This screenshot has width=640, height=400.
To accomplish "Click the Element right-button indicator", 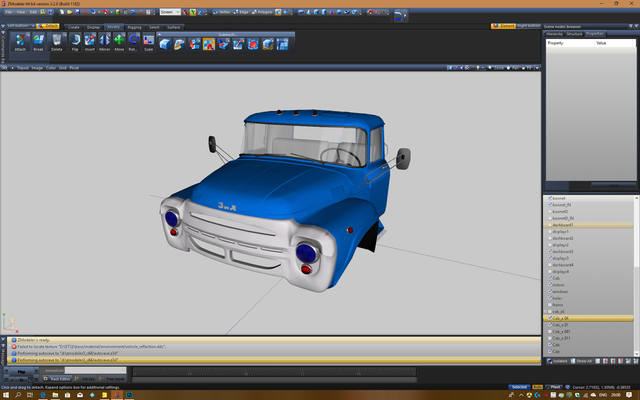I will pos(503,26).
